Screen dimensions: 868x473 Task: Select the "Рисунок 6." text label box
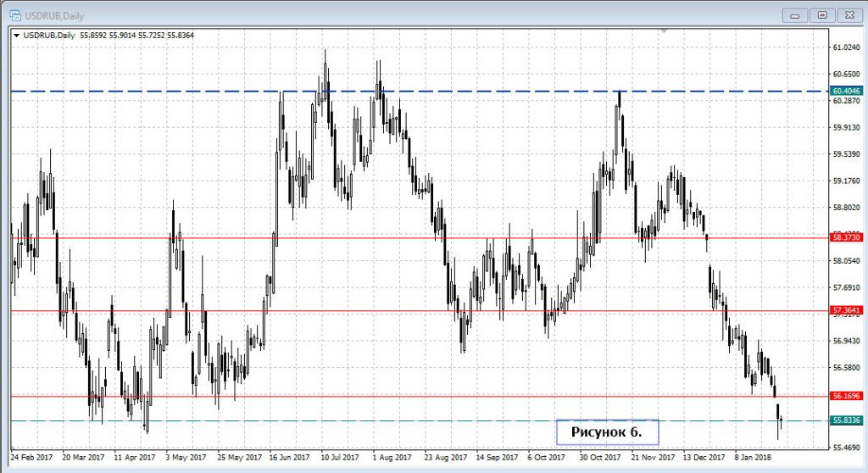click(607, 432)
